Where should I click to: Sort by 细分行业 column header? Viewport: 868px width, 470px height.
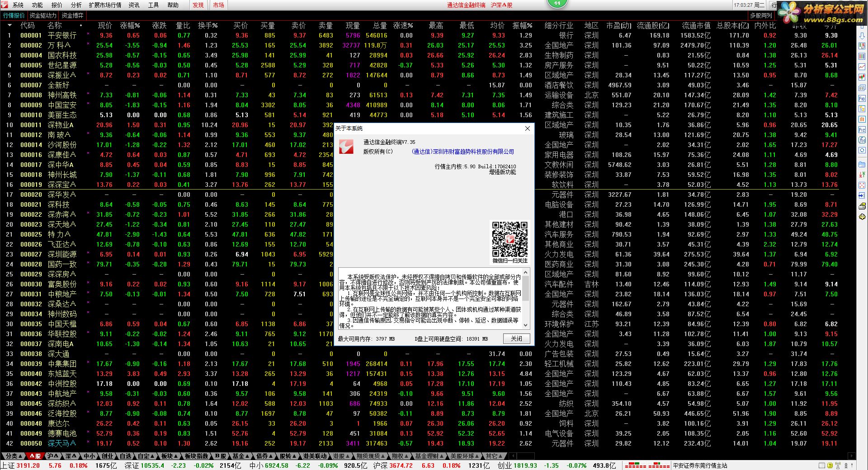pos(559,25)
